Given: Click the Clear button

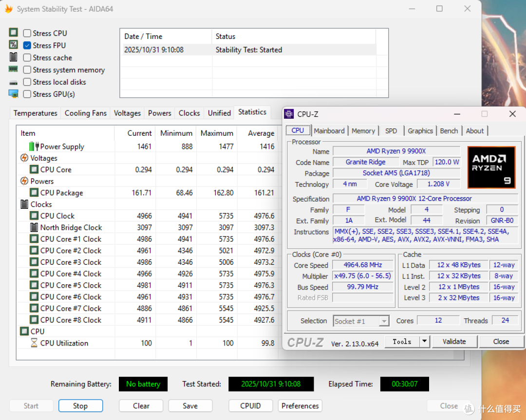Looking at the screenshot, I should [141, 406].
